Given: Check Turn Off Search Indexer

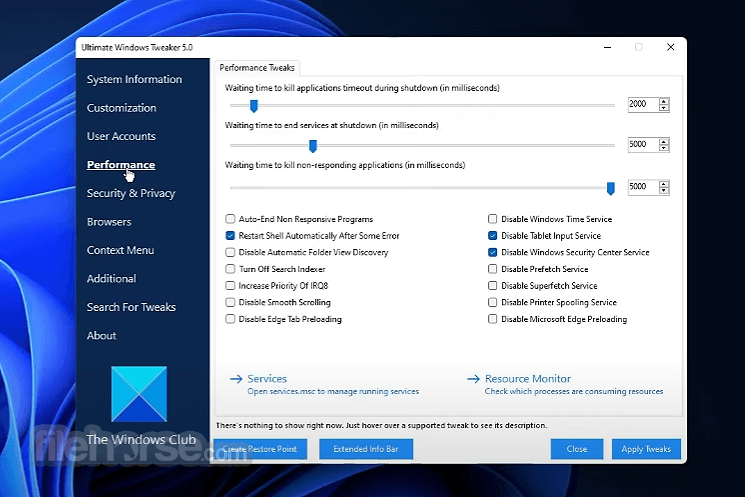Looking at the screenshot, I should [230, 269].
